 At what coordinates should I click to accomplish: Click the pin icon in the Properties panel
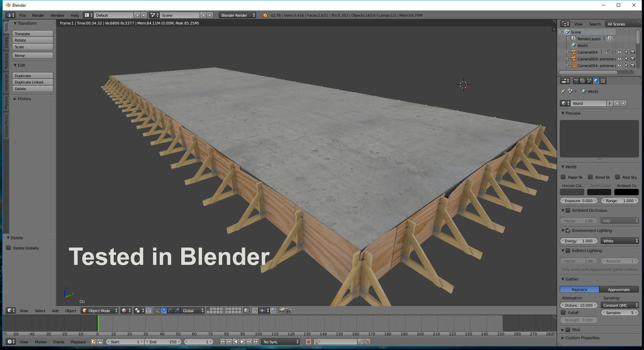tap(563, 91)
